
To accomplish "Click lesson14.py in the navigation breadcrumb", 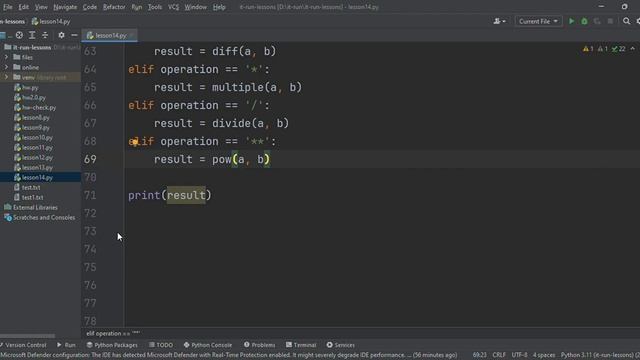I will coord(51,21).
